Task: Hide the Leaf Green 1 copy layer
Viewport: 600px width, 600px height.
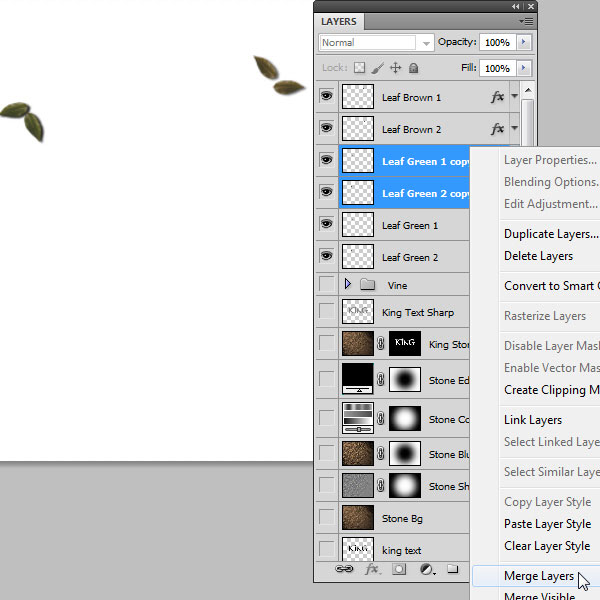Action: 326,160
